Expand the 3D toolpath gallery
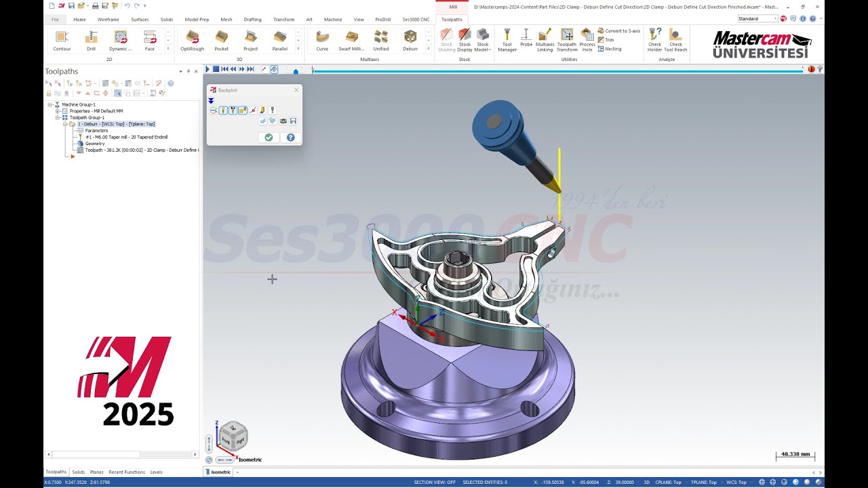The width and height of the screenshot is (868, 488). pyautogui.click(x=298, y=49)
